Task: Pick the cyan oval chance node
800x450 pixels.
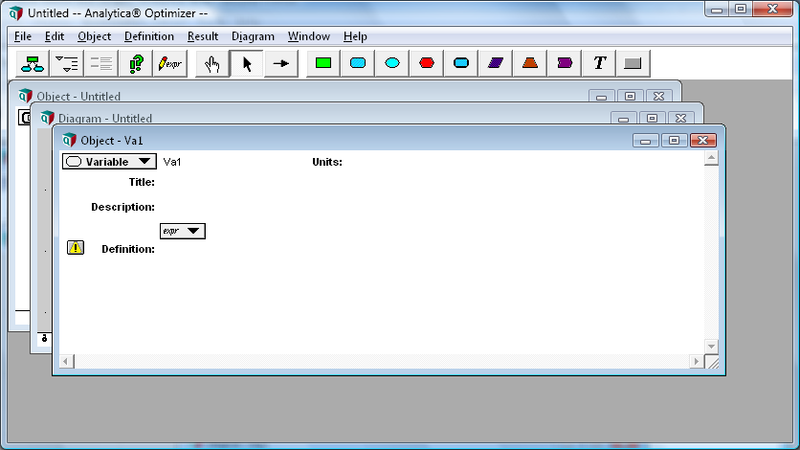Action: (x=392, y=64)
